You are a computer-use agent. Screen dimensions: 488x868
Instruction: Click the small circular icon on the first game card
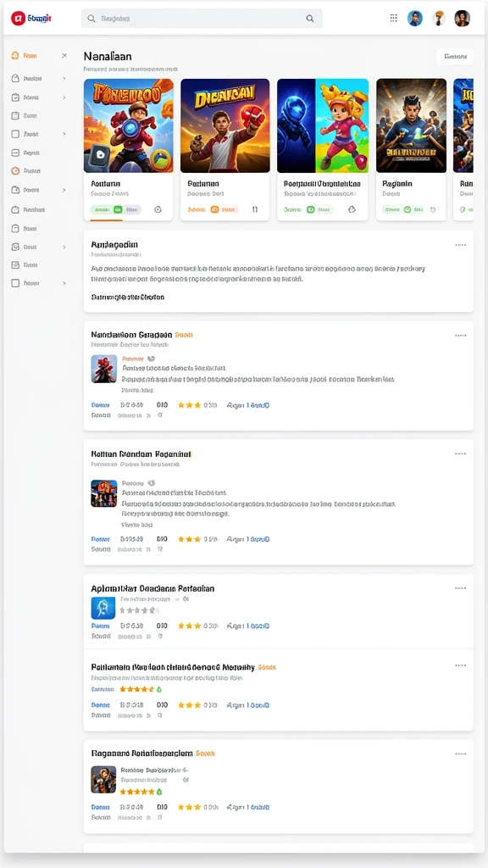158,210
